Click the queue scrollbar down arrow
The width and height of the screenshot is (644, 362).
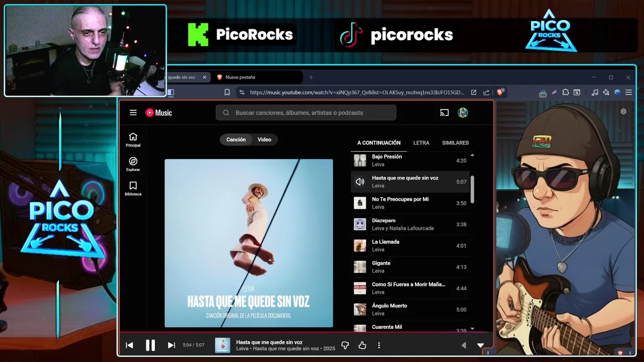point(472,329)
